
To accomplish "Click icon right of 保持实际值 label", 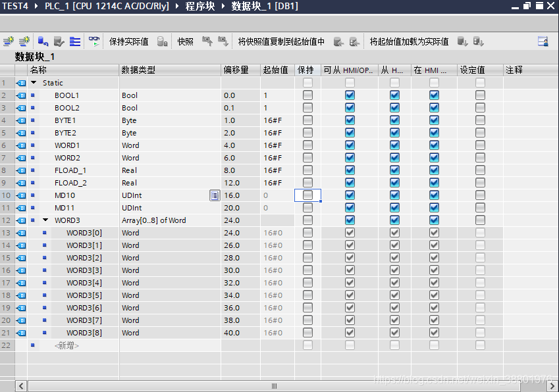I will point(162,41).
